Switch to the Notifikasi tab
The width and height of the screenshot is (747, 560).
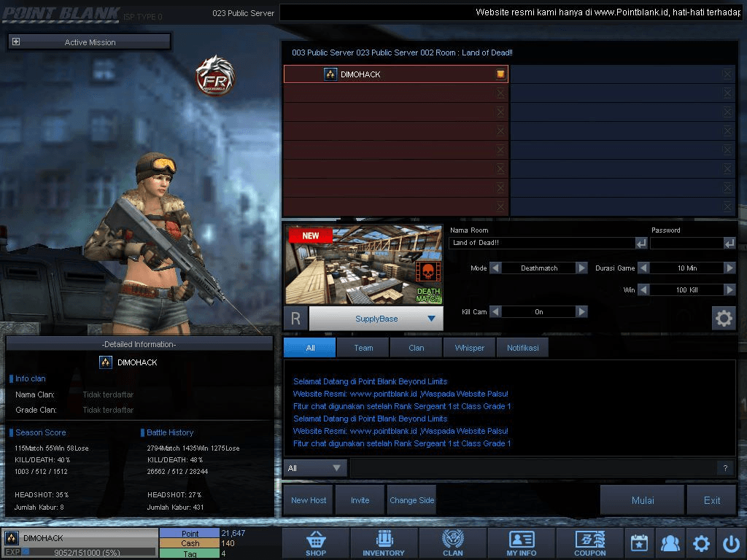tap(522, 348)
